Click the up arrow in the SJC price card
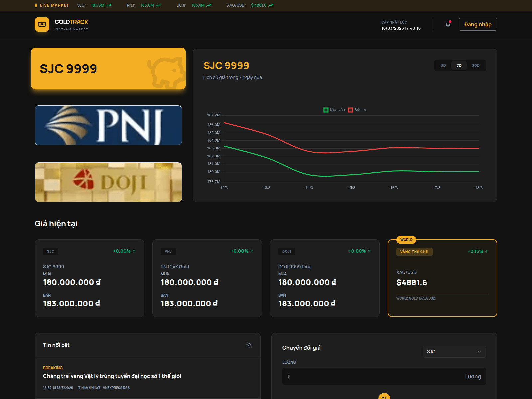532x399 pixels. (x=134, y=251)
